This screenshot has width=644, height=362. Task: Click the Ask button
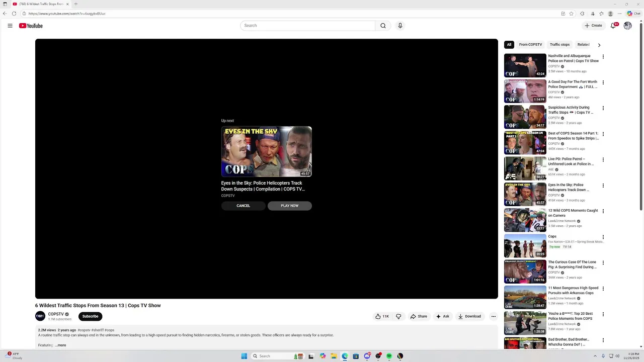point(443,316)
